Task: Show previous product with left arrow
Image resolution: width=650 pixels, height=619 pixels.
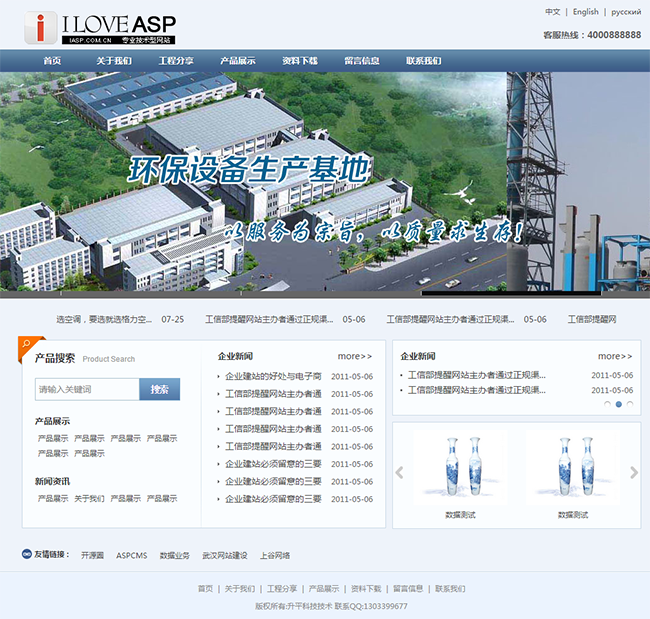Action: coord(399,473)
